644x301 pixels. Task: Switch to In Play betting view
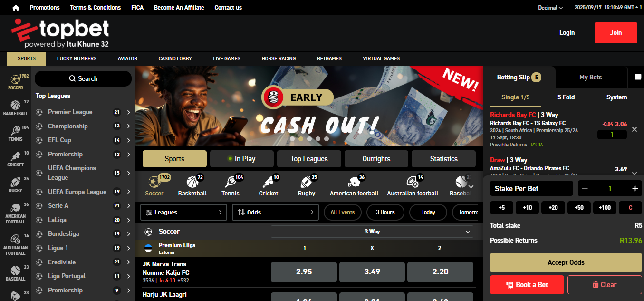click(241, 159)
